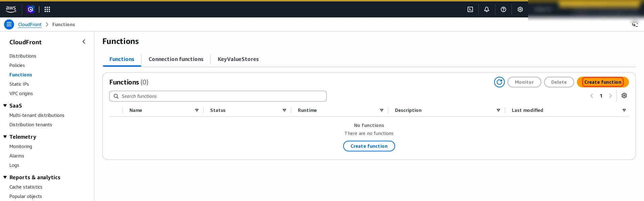The image size is (644, 201).
Task: Open Logs under Telemetry
Action: pyautogui.click(x=14, y=165)
